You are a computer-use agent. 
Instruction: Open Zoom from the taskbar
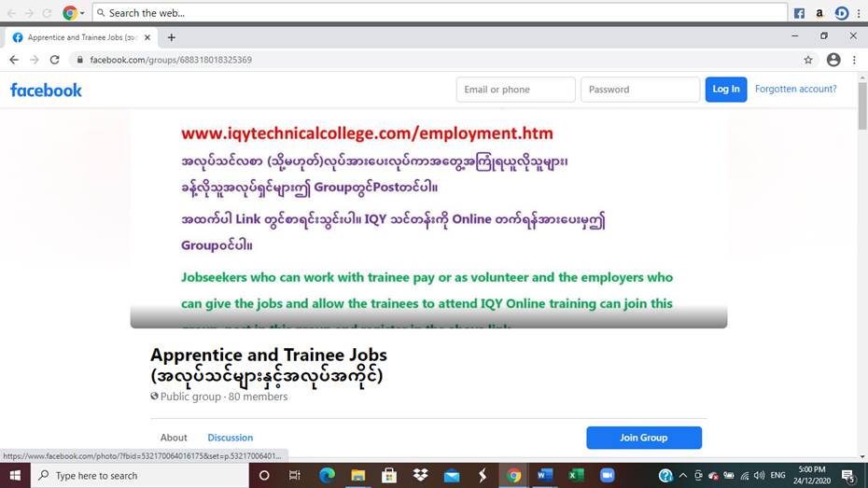(608, 475)
